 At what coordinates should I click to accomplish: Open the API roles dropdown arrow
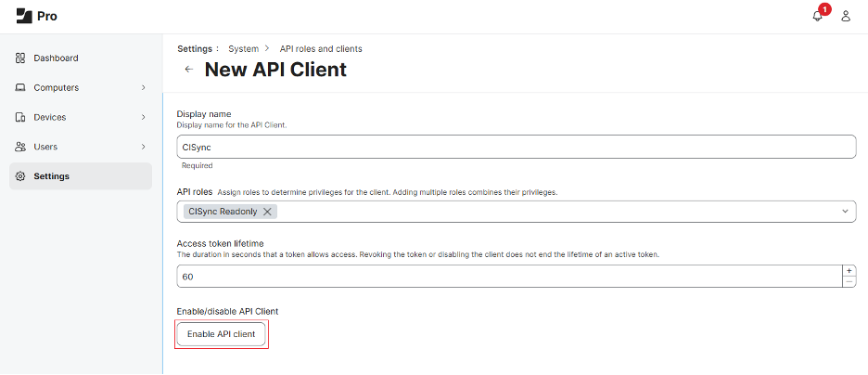[x=845, y=211]
